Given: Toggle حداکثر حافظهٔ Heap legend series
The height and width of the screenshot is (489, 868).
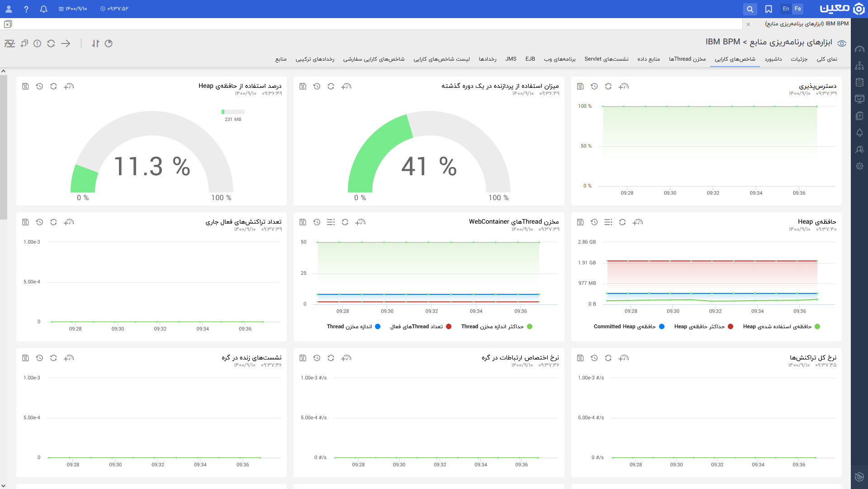Looking at the screenshot, I should point(704,326).
